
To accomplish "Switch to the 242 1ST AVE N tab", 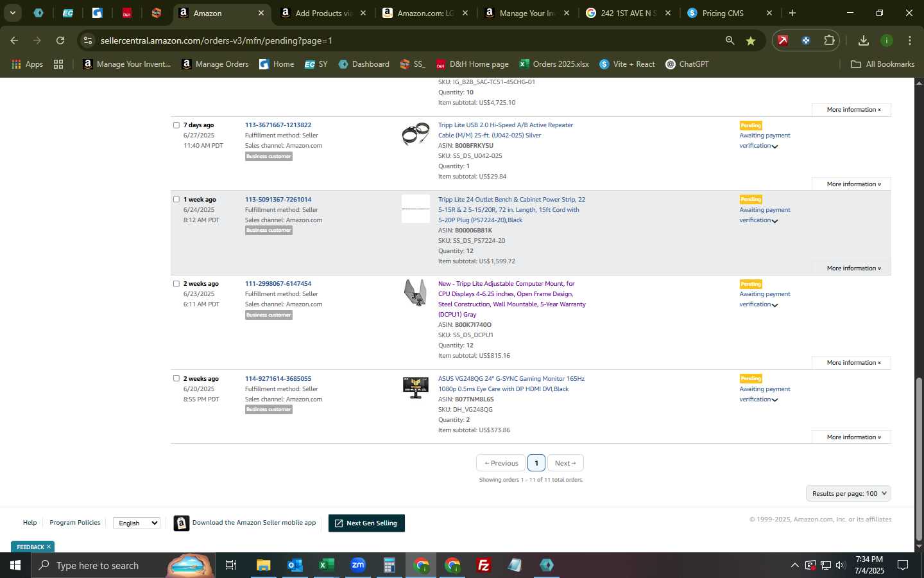I will (629, 13).
